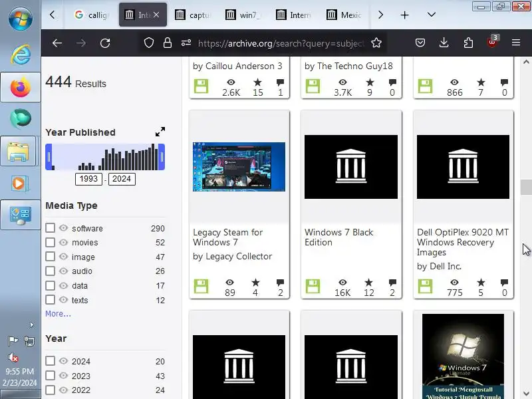Check the 2022 year filter box
The height and width of the screenshot is (399, 532).
click(x=51, y=390)
